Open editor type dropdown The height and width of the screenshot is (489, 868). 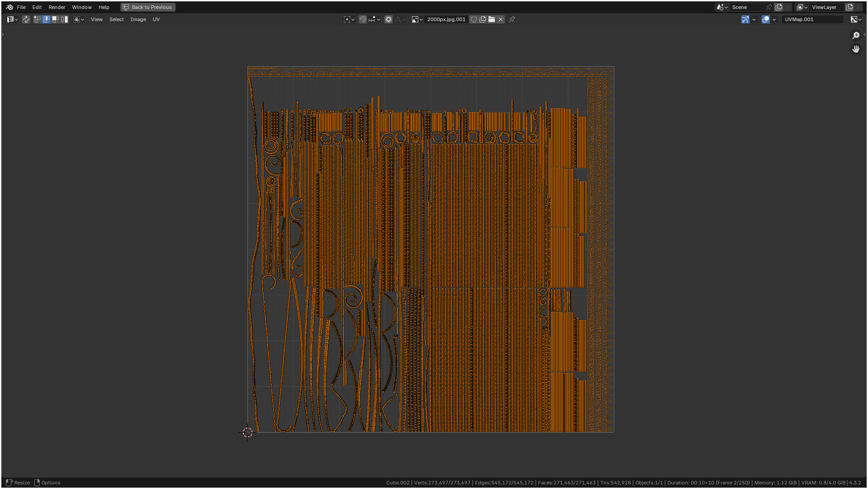12,19
